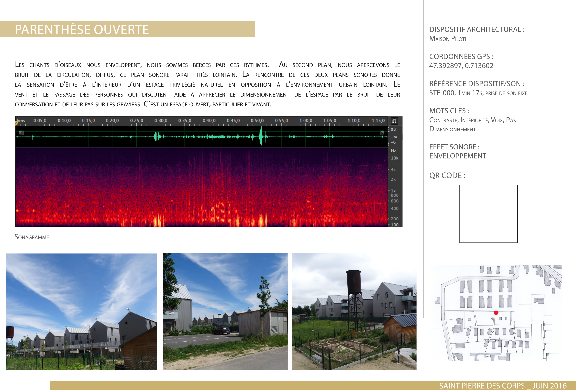
Task: Open the photo of the water tower and garden
Action: (354, 312)
